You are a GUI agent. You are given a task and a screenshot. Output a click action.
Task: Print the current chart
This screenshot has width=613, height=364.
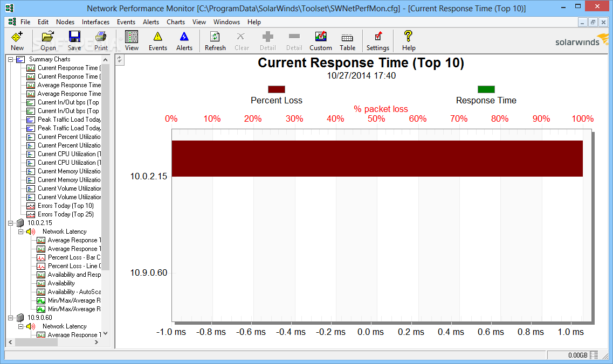[101, 37]
